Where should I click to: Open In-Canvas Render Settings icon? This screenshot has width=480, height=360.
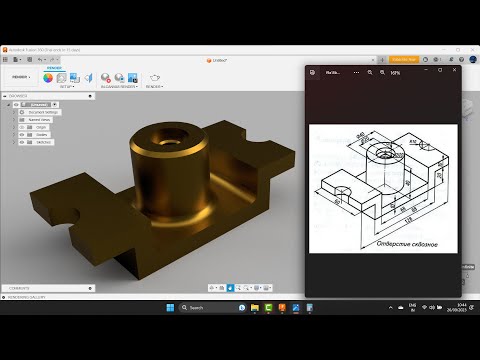point(119,78)
